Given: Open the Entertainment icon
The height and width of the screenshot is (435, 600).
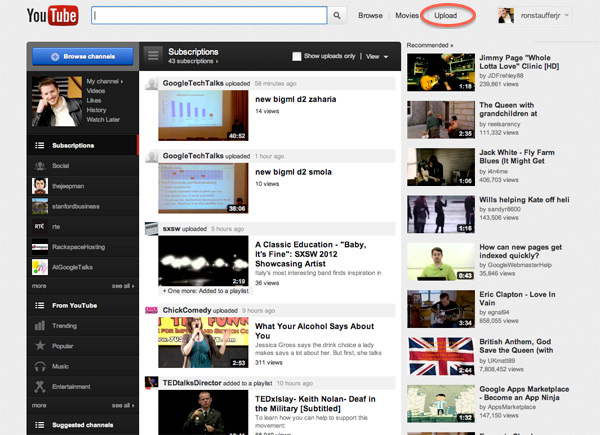Looking at the screenshot, I should click(40, 387).
